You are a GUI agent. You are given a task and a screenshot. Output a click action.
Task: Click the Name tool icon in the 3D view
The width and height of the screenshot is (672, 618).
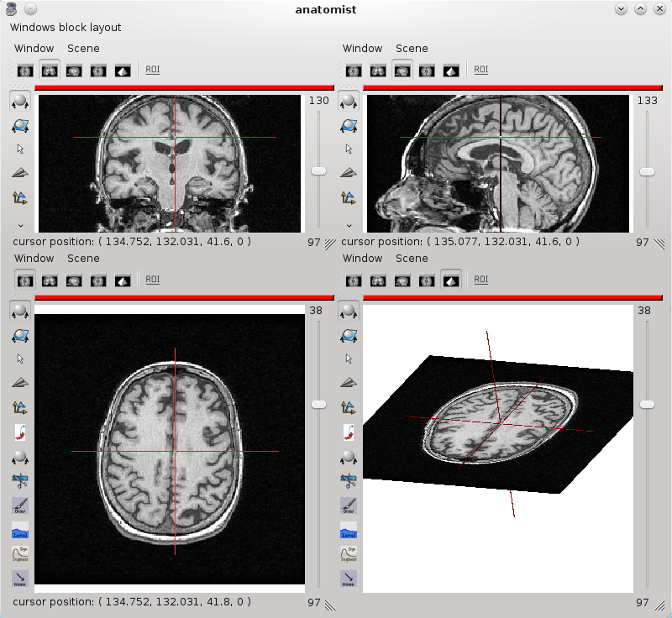tap(348, 579)
